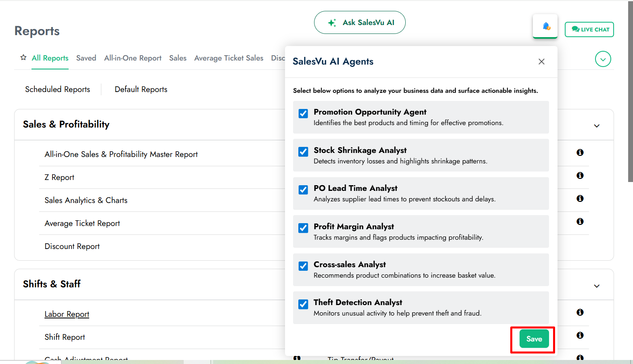Click info icon for Labor Report row
633x364 pixels.
[x=580, y=312]
